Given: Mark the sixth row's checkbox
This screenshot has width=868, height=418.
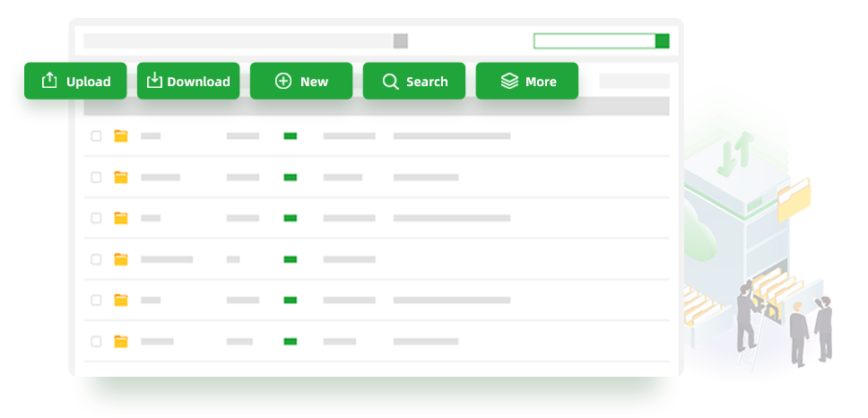Looking at the screenshot, I should tap(96, 342).
